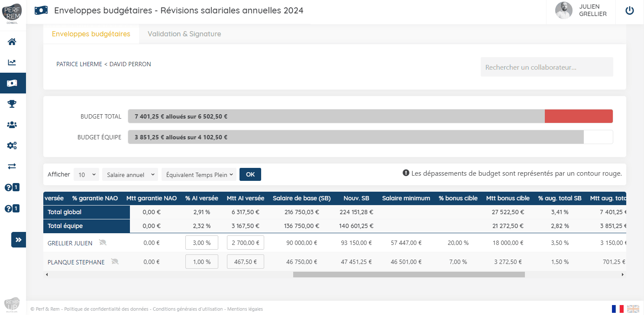Click the Rechercher un collaborateur search field
Viewport: 644px width, 315px height.
(547, 67)
